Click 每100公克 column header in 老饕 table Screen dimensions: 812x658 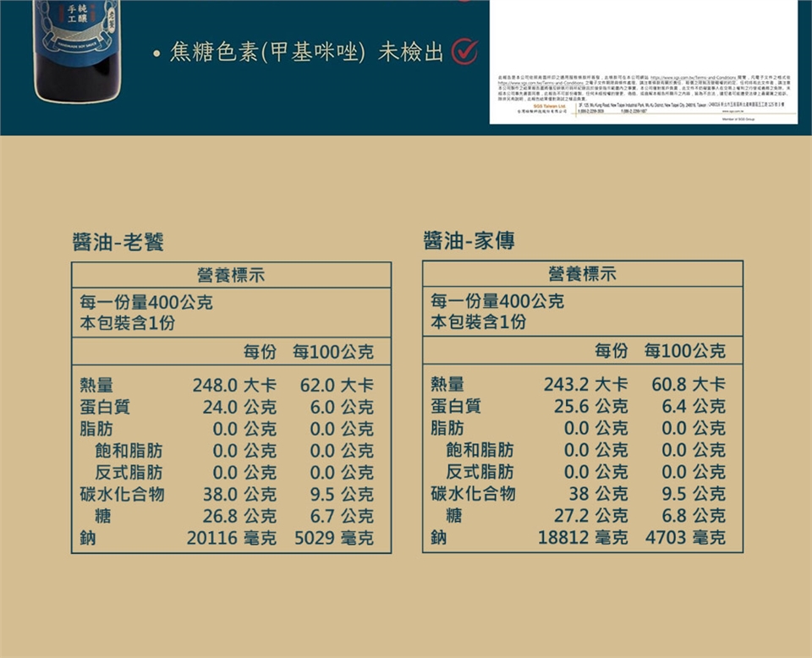click(332, 352)
